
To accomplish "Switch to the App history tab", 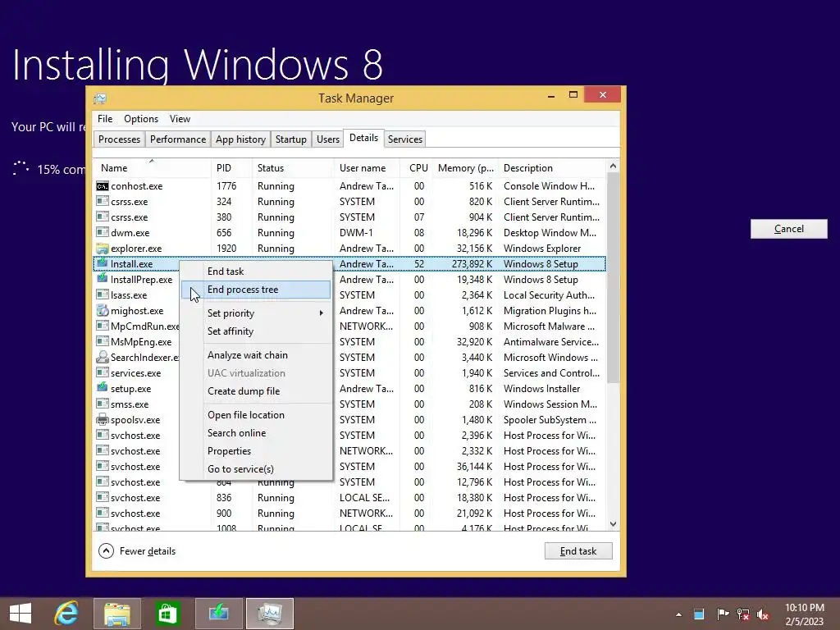I will (240, 139).
